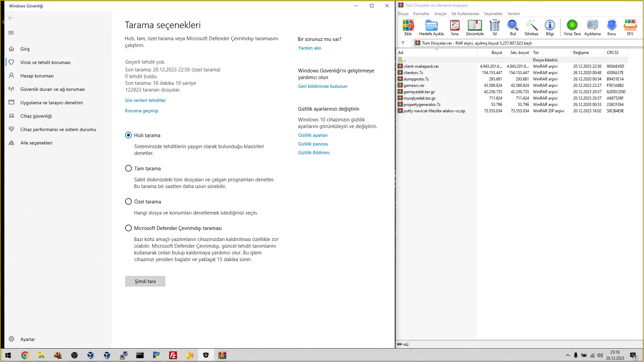Click the back arrow in Windows Güvenliği
This screenshot has height=362, width=644.
pyautogui.click(x=11, y=18)
